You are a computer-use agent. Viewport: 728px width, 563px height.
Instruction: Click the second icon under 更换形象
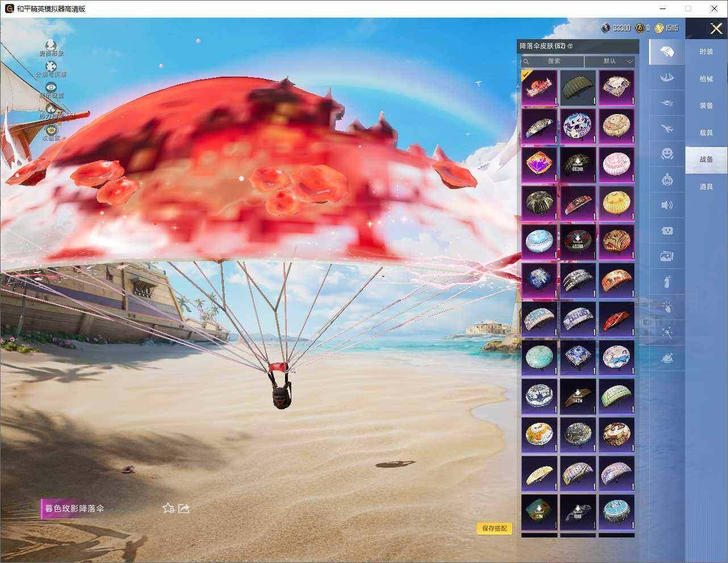coord(51,66)
